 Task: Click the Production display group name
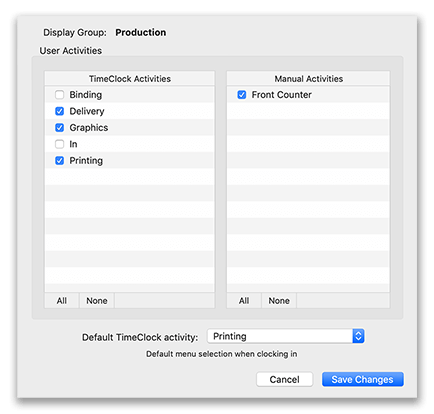click(141, 32)
